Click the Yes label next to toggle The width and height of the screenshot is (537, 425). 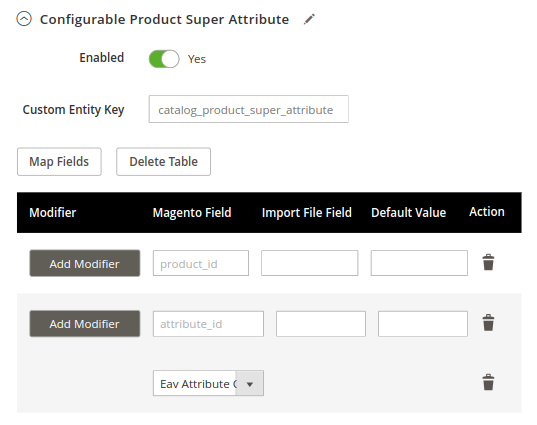(x=197, y=59)
